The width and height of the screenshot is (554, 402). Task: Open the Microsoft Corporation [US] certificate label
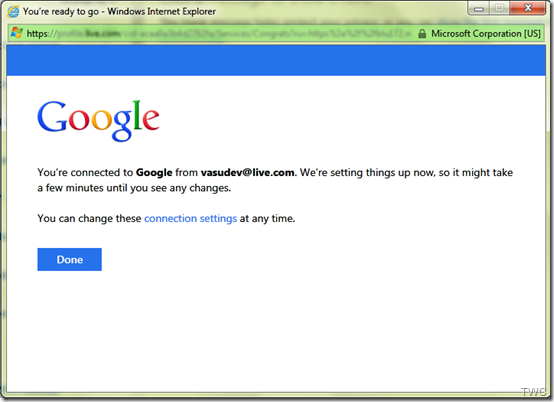tap(486, 34)
